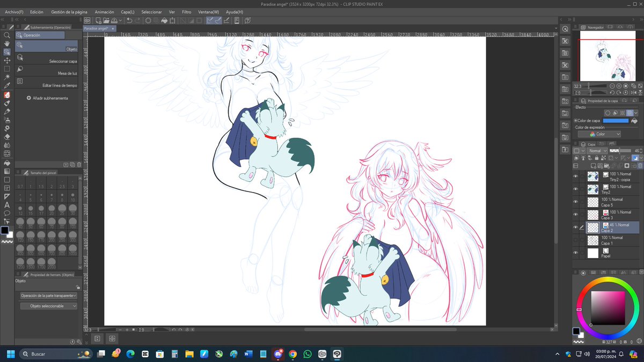Viewport: 644px width, 362px height.
Task: Toggle visibility of layer Capa 5
Action: point(575,202)
